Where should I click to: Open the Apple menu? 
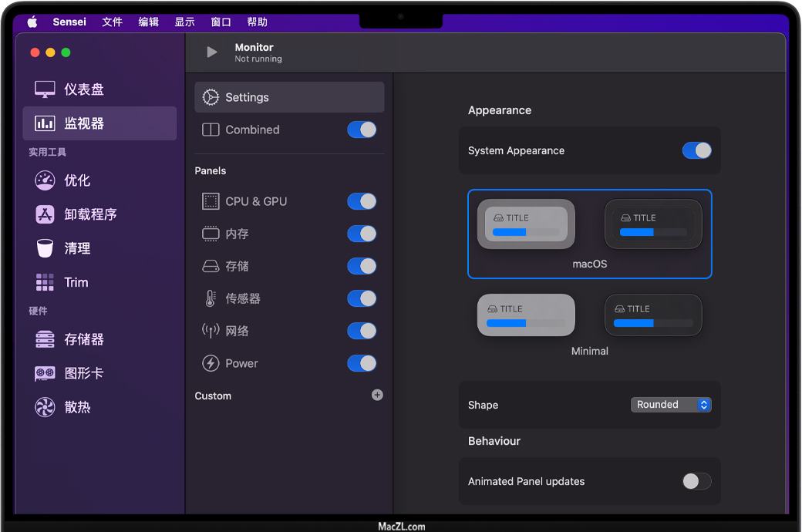tap(32, 22)
